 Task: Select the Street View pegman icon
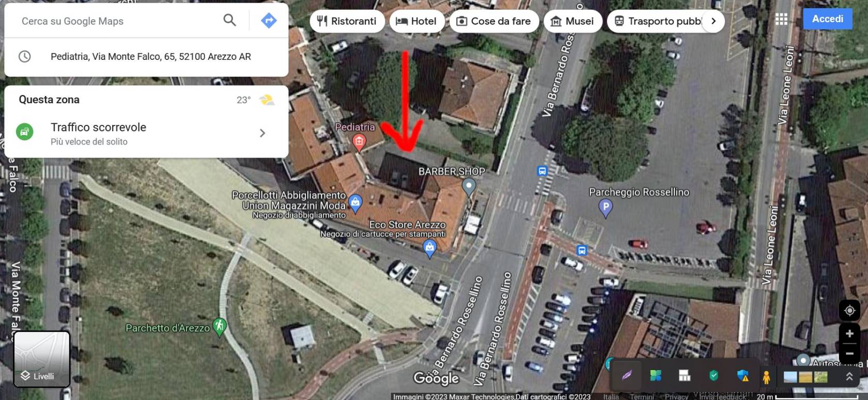pyautogui.click(x=766, y=377)
